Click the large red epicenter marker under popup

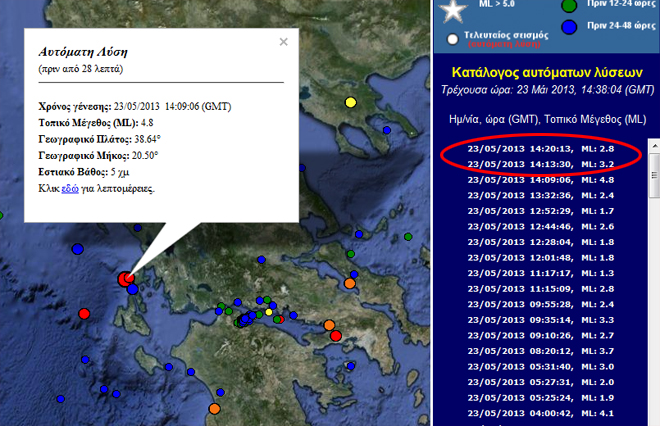point(126,279)
